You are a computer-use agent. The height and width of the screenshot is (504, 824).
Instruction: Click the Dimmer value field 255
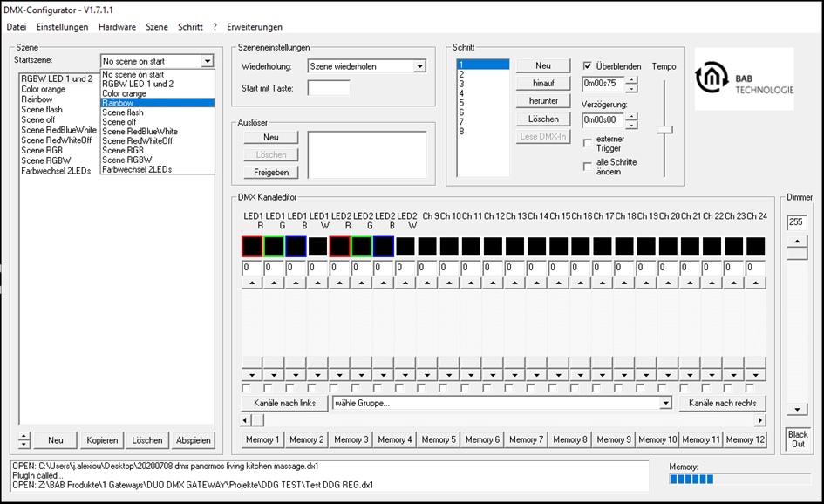(797, 222)
